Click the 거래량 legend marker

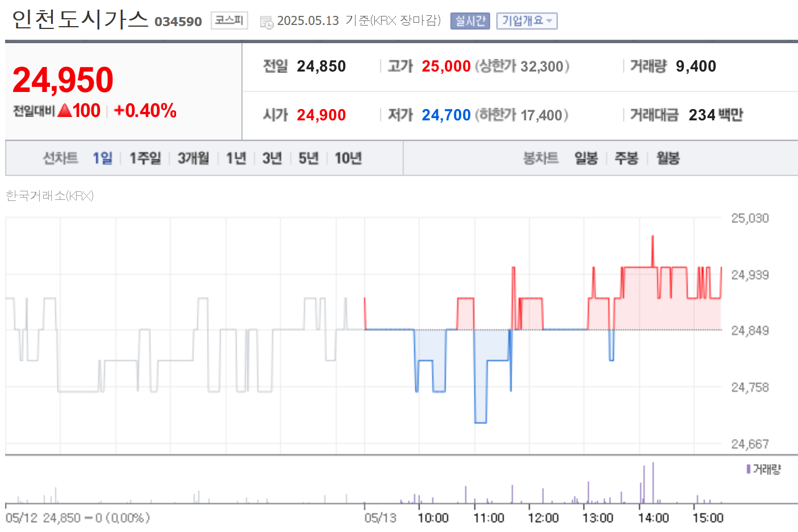coord(749,469)
